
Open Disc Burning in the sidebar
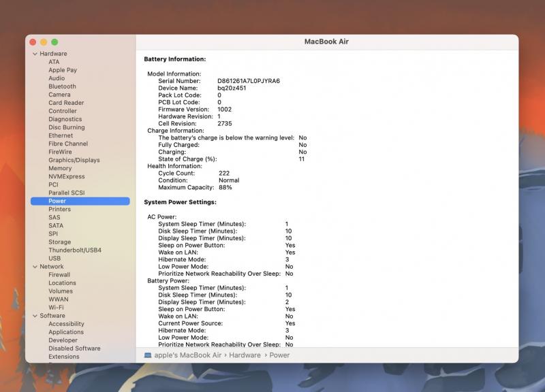pos(66,127)
